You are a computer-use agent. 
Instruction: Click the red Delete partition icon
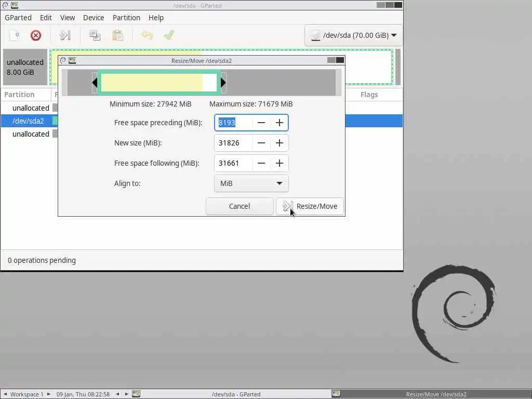(36, 35)
